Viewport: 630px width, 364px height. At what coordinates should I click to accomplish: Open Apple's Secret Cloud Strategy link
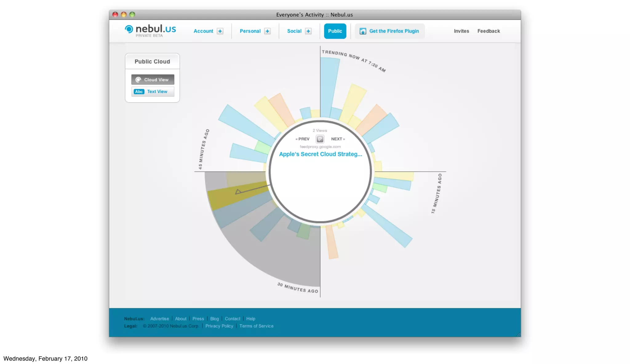(320, 154)
